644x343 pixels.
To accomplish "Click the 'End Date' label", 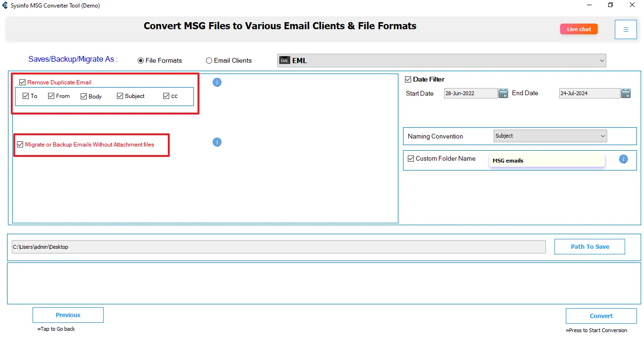I will (525, 93).
